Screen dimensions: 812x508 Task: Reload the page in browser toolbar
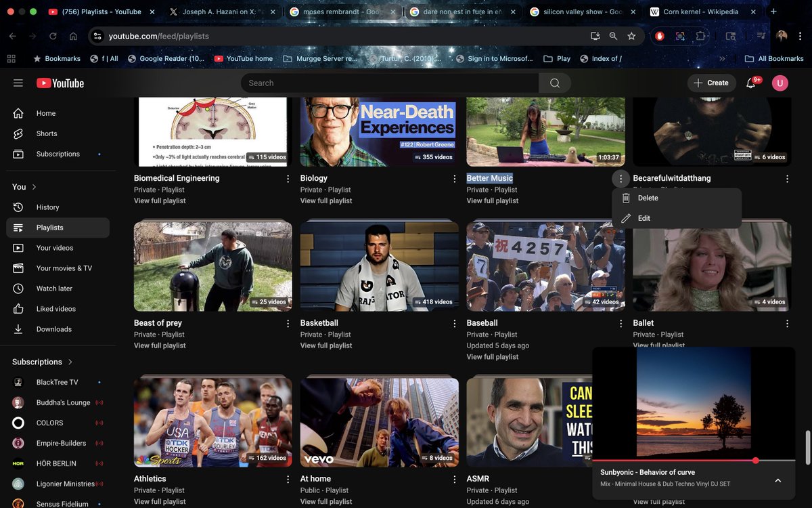53,36
